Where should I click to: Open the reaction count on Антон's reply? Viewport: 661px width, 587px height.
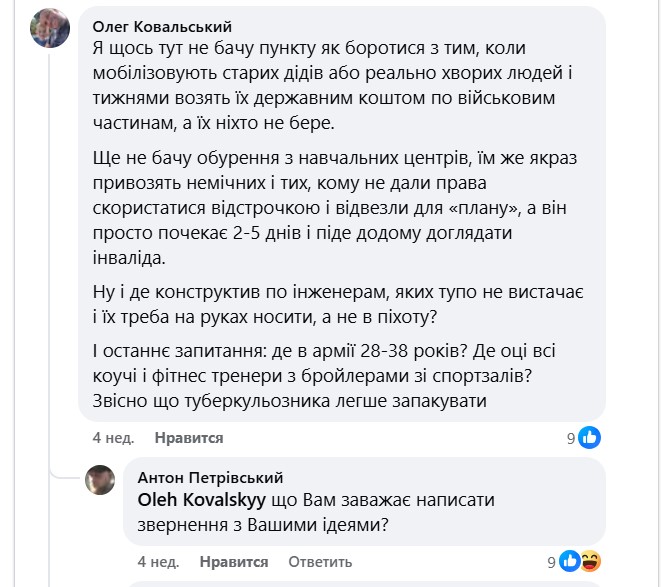tap(551, 560)
